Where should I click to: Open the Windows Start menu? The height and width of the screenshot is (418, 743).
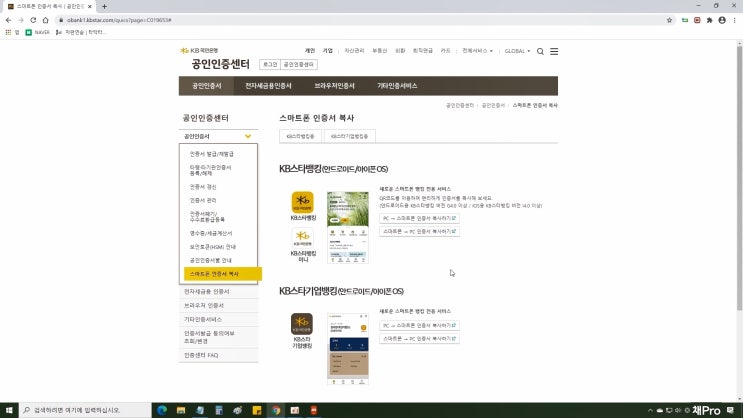[x=9, y=410]
